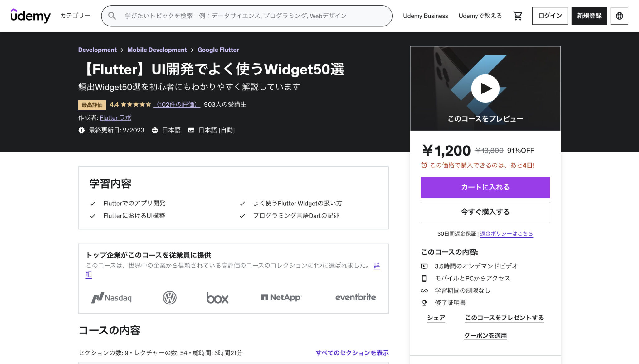This screenshot has height=364, width=639.
Task: Click the search magnifier icon
Action: (112, 16)
